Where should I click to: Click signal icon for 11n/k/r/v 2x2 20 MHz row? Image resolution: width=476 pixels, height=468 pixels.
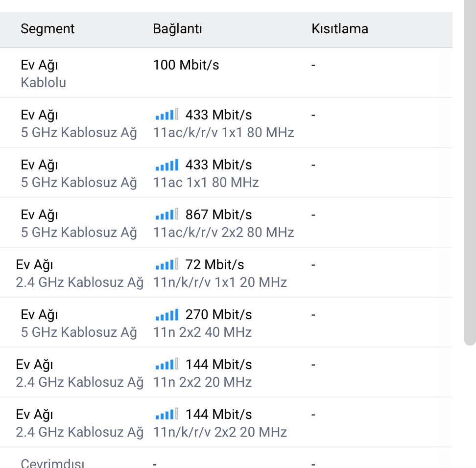(167, 414)
